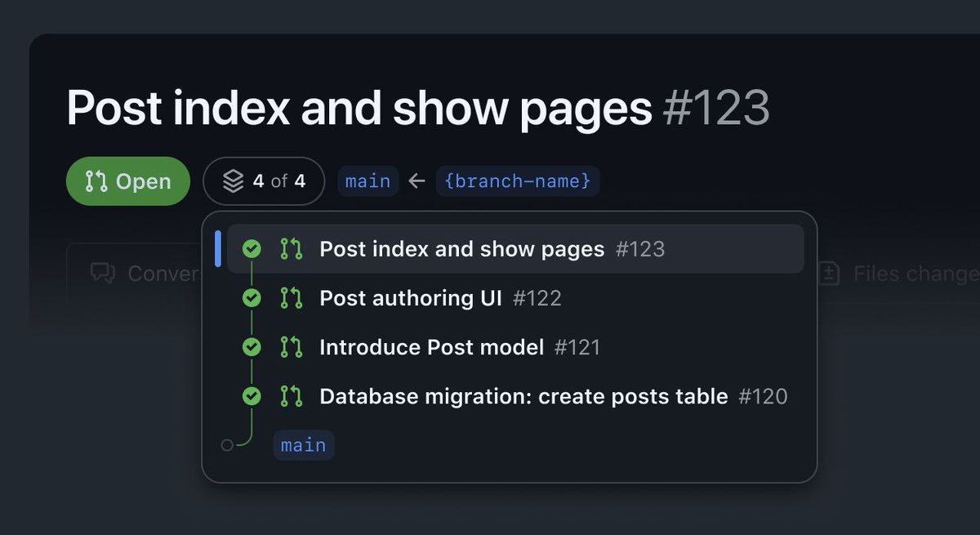Click the file diff icon beside Files changed
Viewport: 980px width, 535px height.
tap(829, 273)
